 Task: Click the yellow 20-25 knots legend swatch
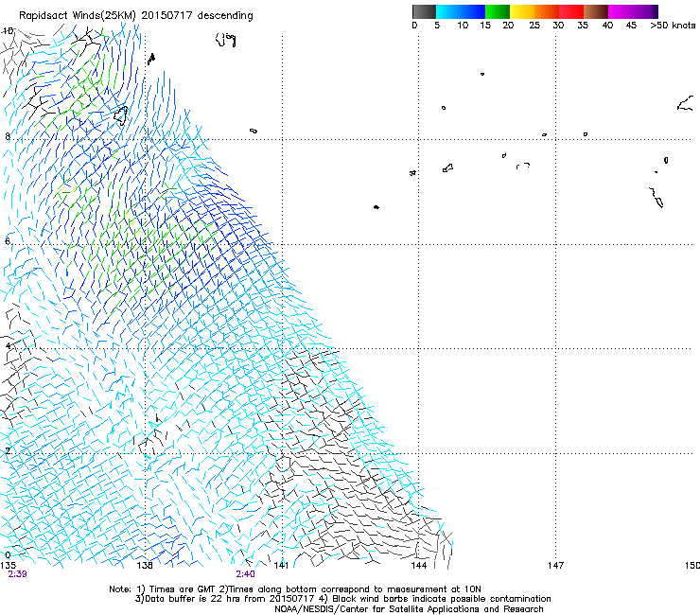522,11
